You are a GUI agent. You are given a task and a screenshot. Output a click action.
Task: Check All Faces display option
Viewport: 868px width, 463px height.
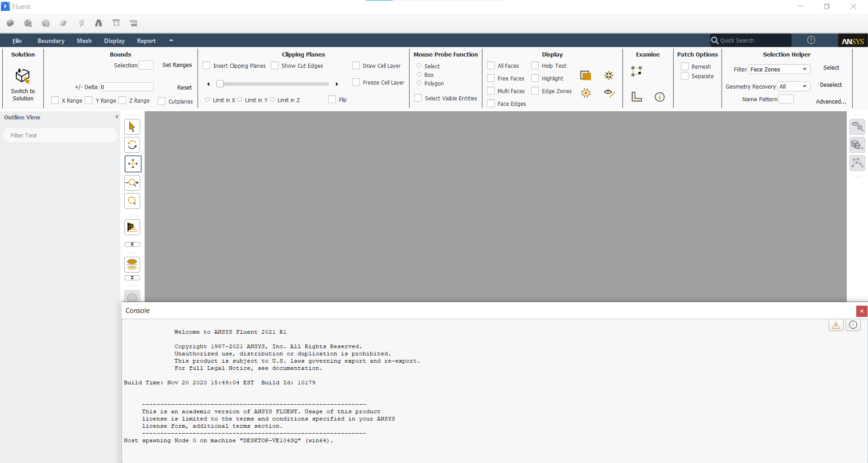click(491, 66)
